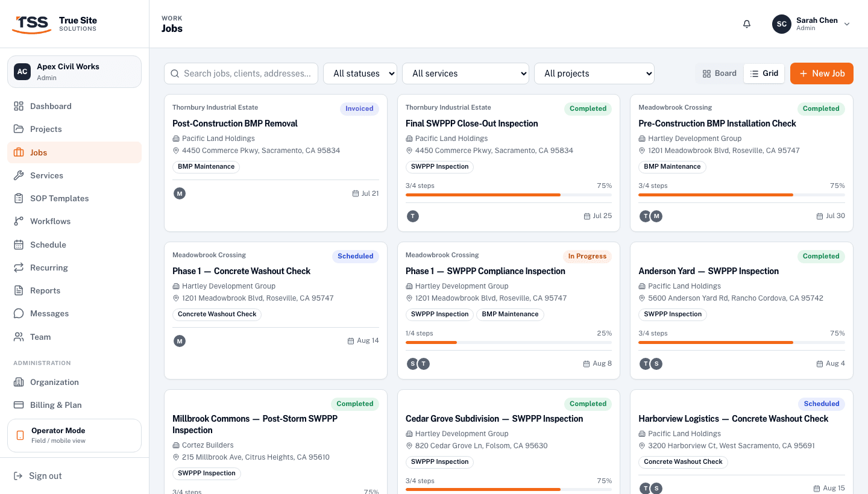Open the Apex Civil Works organization switcher

[74, 72]
